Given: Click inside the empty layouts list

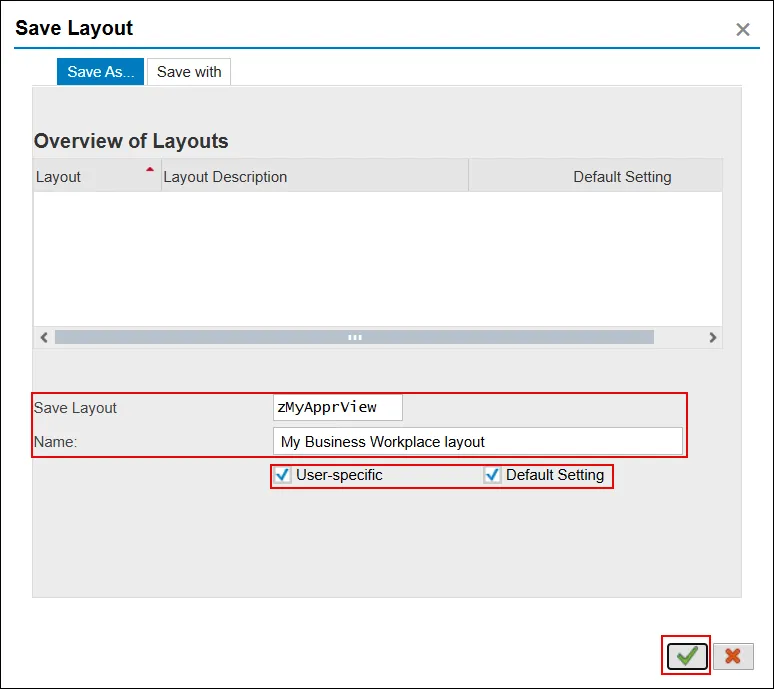Looking at the screenshot, I should coord(377,257).
